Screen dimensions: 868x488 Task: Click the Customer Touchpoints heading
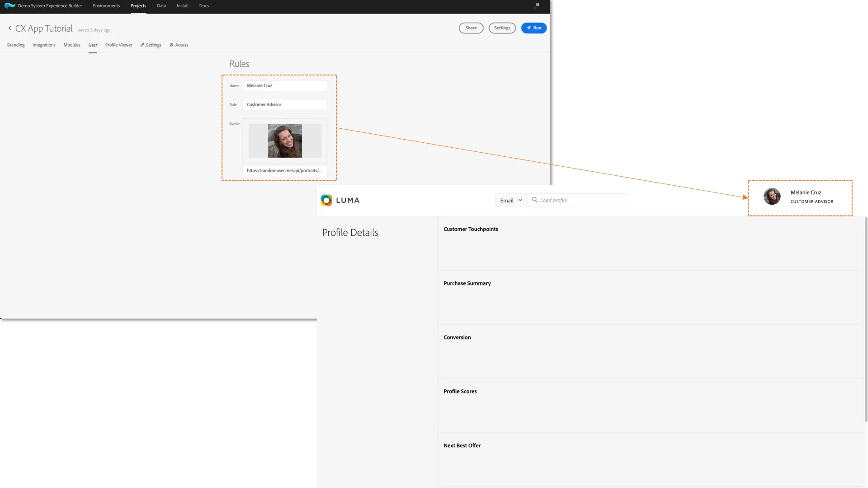coord(471,229)
